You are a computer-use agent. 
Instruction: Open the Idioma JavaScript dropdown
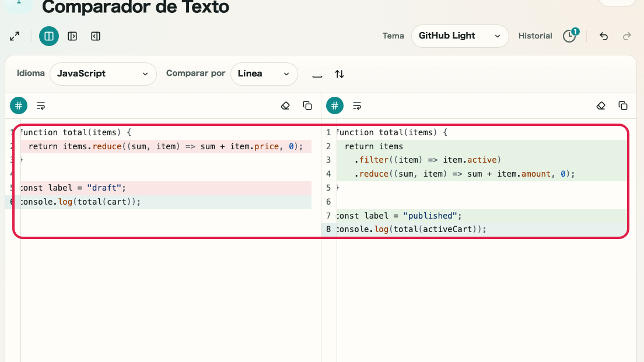point(103,74)
